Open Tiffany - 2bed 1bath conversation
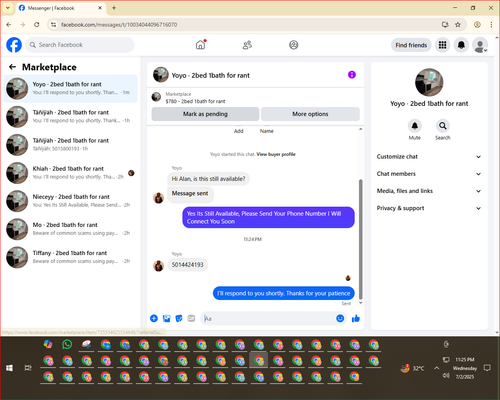Screen dimensions: 500x400 pos(70,257)
